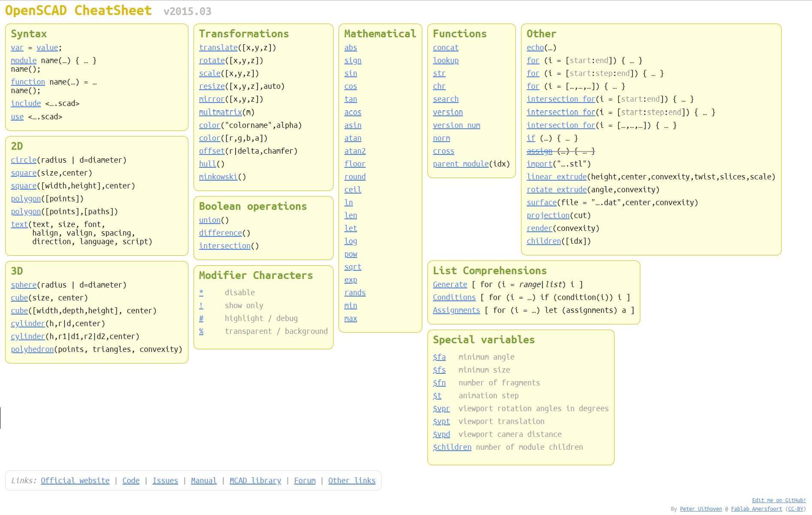Open the Assignments list comprehension link
Screen dimensions: 812x515
coord(456,310)
